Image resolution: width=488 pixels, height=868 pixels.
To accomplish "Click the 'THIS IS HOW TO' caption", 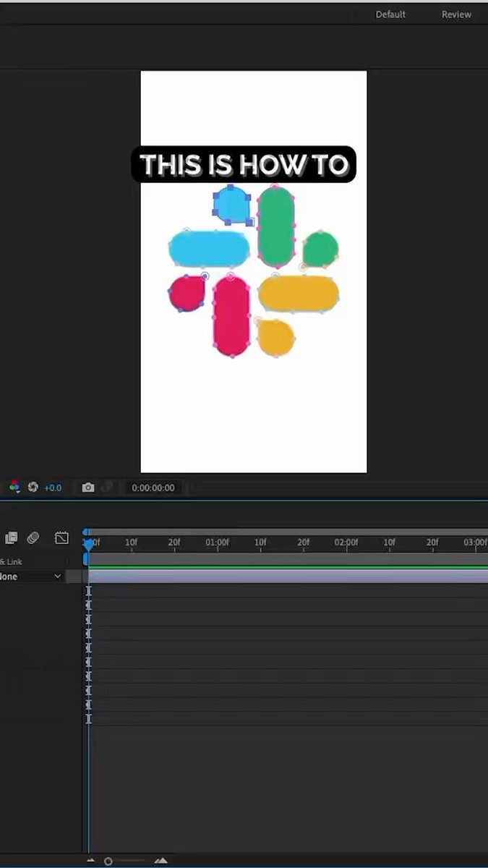I will coord(244,165).
